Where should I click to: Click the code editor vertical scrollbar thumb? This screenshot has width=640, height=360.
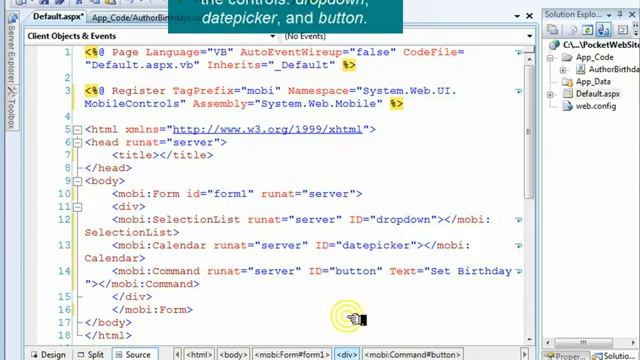[x=529, y=131]
